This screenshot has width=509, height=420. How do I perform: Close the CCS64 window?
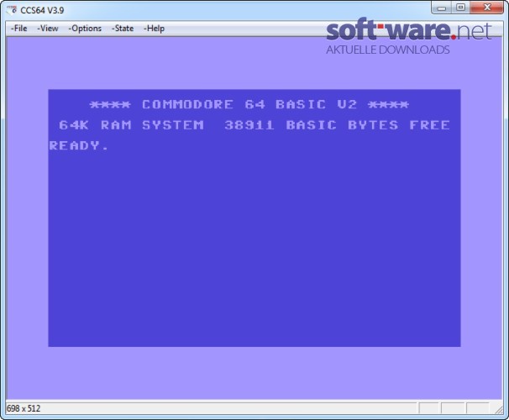click(x=487, y=8)
